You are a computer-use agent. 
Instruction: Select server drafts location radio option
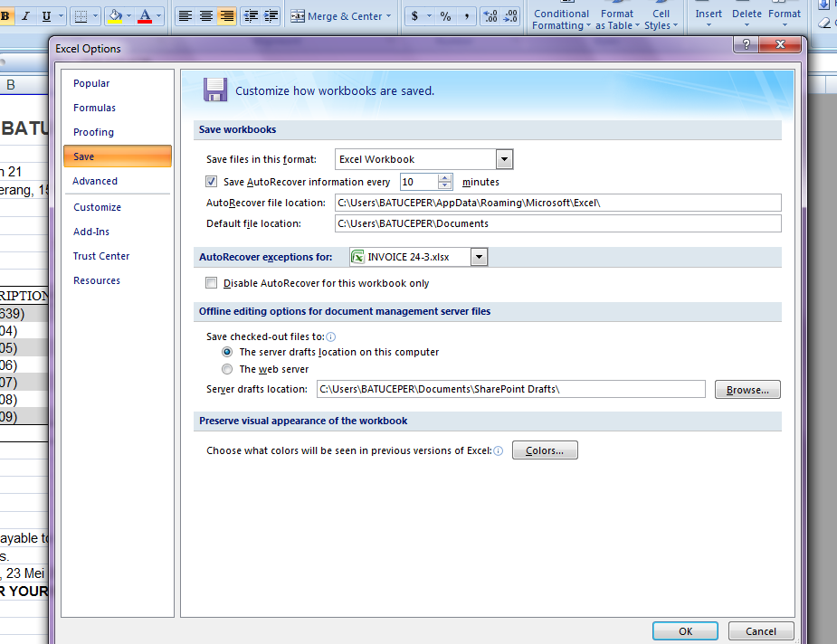coord(227,352)
